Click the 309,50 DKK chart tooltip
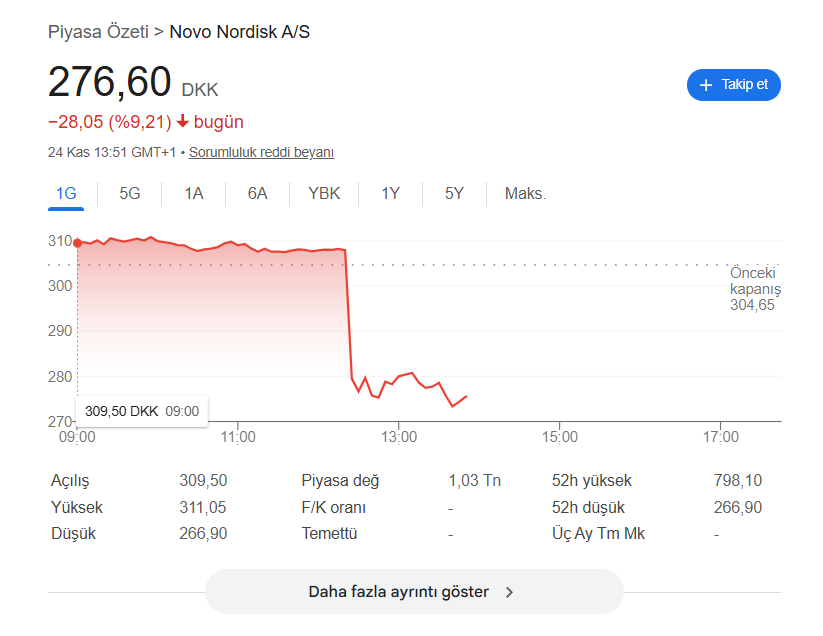The width and height of the screenshot is (823, 636). (x=142, y=411)
